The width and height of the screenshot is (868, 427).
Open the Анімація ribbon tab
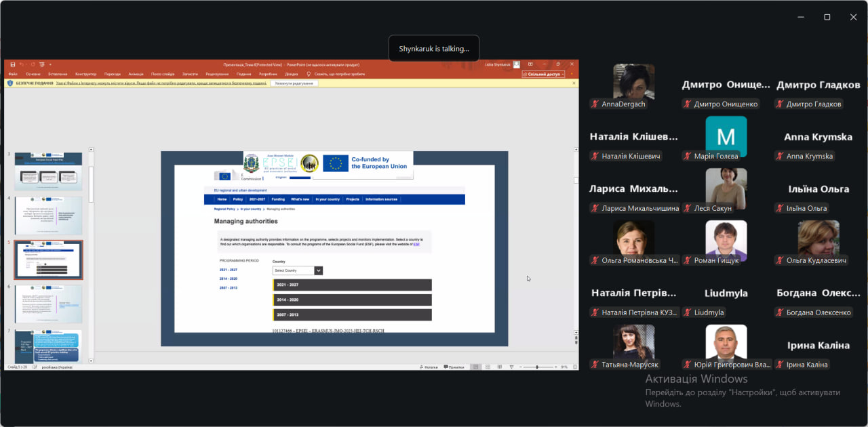point(136,74)
